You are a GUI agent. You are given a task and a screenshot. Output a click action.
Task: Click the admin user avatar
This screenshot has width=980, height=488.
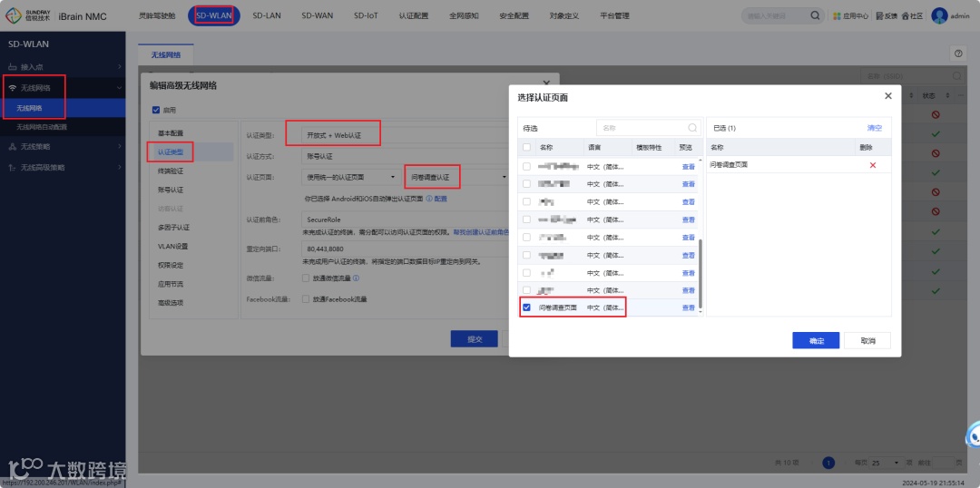tap(939, 15)
